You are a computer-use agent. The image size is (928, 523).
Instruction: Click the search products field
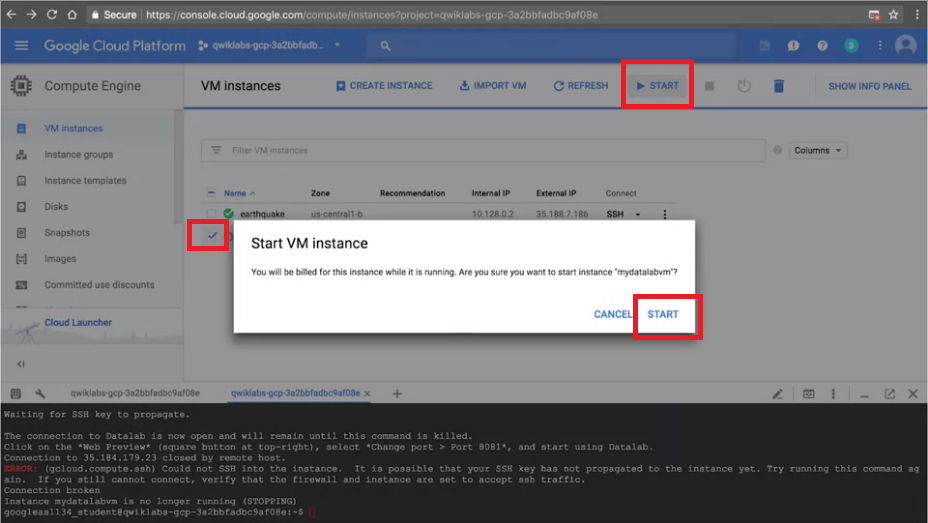(x=550, y=46)
